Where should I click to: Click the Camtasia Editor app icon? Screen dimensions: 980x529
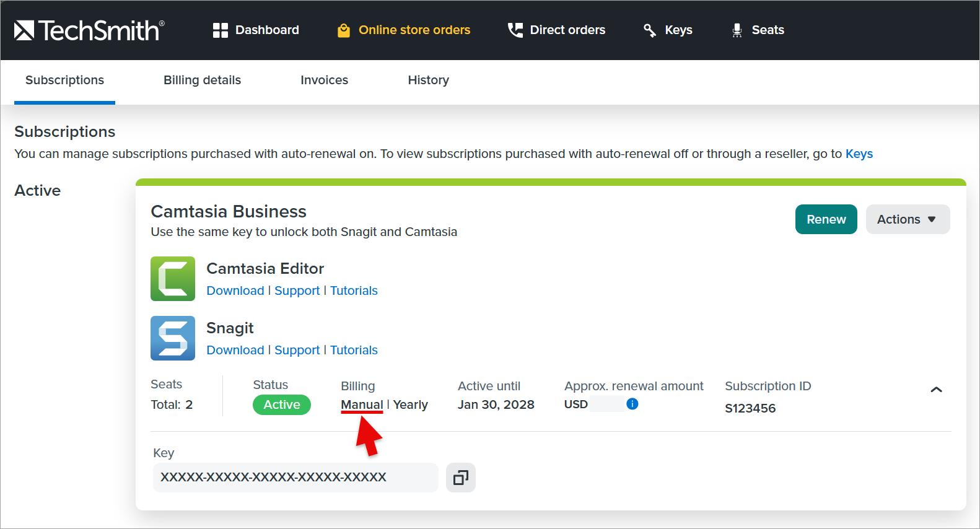(x=173, y=279)
